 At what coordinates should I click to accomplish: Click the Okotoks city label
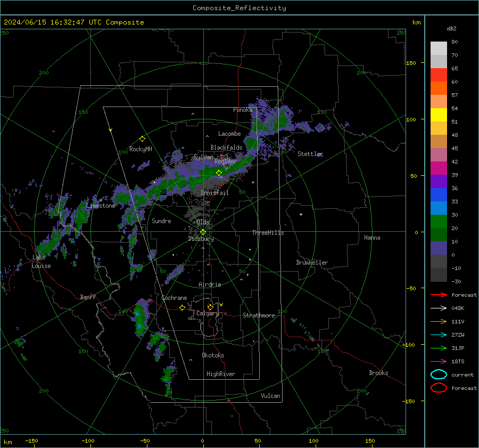click(213, 355)
